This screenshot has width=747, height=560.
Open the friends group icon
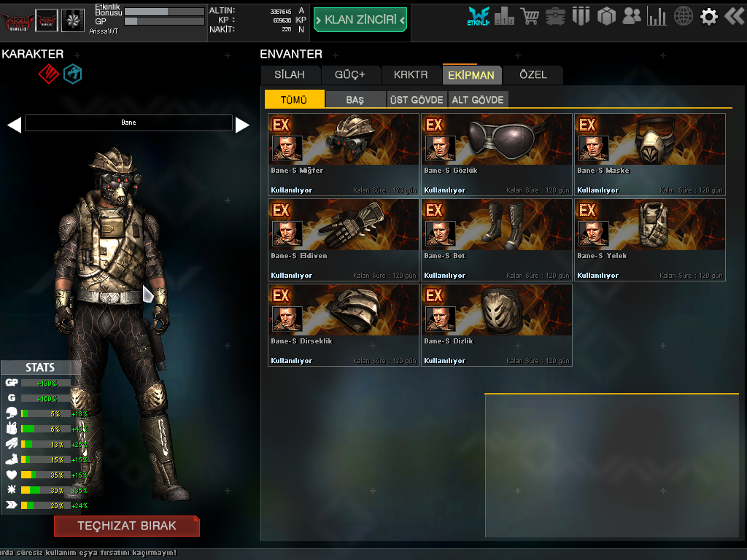point(632,17)
